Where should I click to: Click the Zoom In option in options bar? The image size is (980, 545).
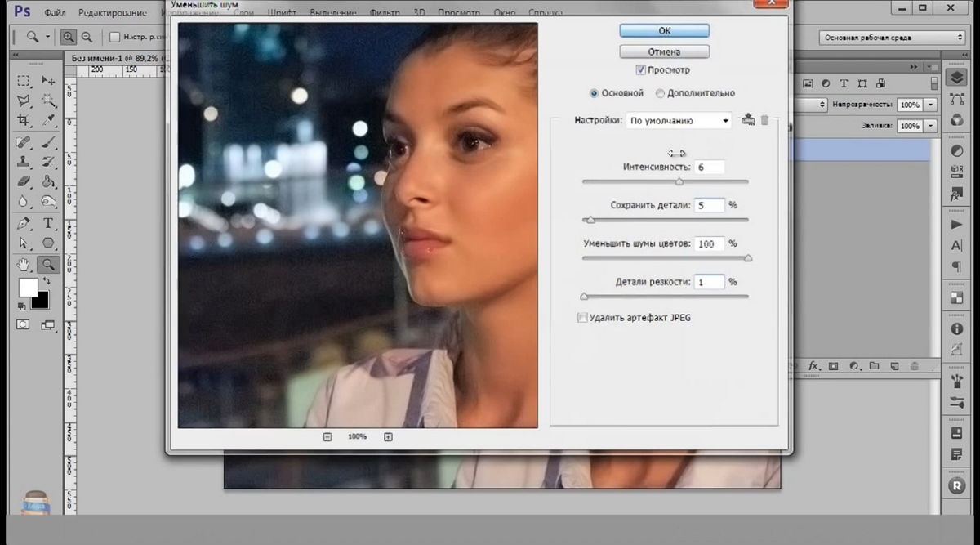[69, 37]
